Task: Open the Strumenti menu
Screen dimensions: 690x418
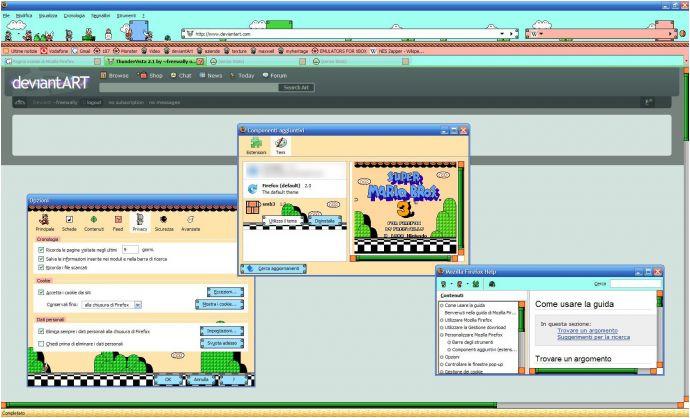Action: click(x=126, y=15)
